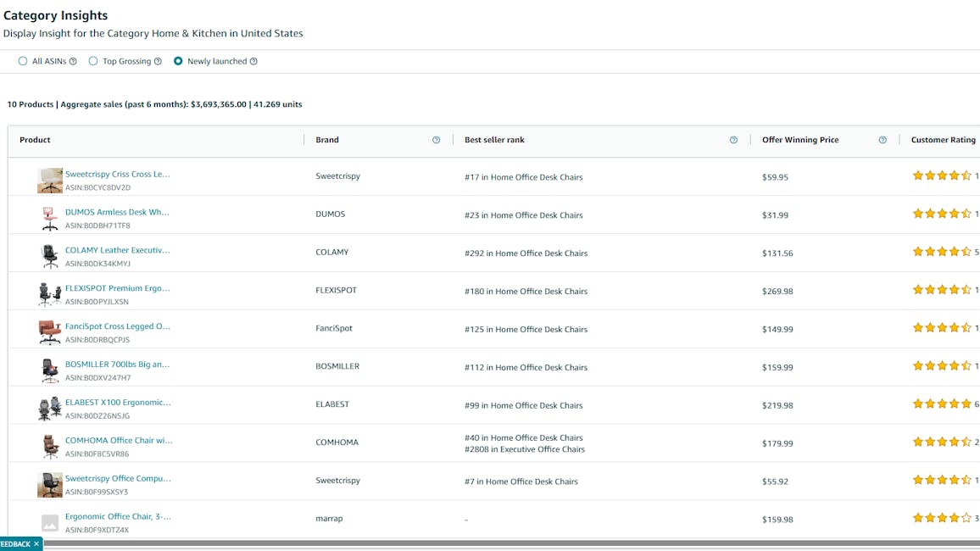Image resolution: width=980 pixels, height=551 pixels.
Task: Select the All ASINs radio button
Action: coord(23,61)
